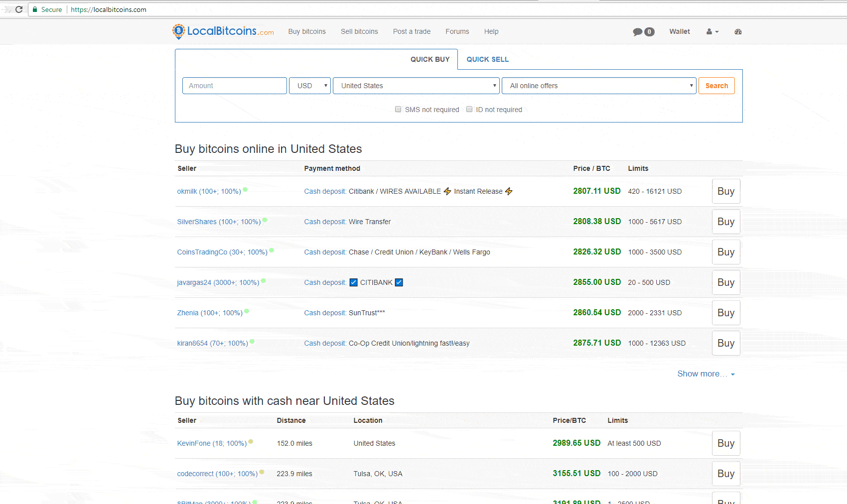Click price 2989.65 USD

pos(576,443)
